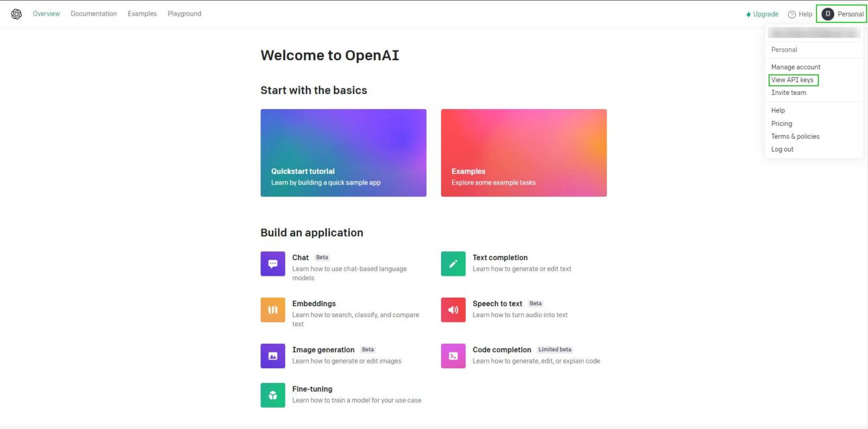
Task: Click 'Learn how to generate or edit images'
Action: 347,361
